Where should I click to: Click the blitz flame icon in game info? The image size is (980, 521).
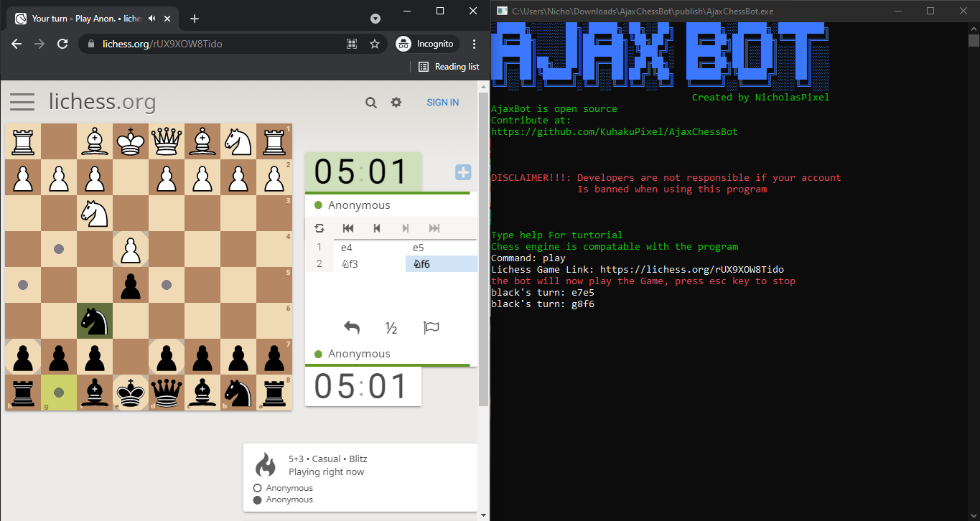(266, 465)
